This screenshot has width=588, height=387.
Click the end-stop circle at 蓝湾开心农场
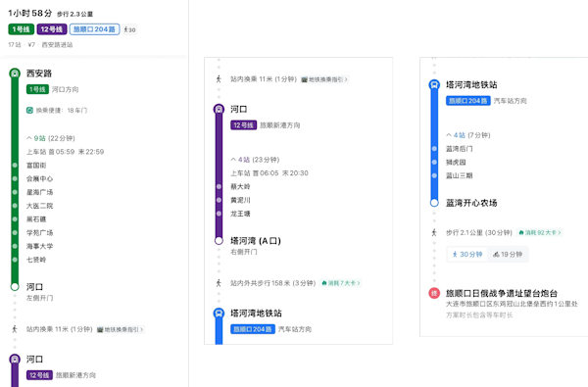pos(434,203)
